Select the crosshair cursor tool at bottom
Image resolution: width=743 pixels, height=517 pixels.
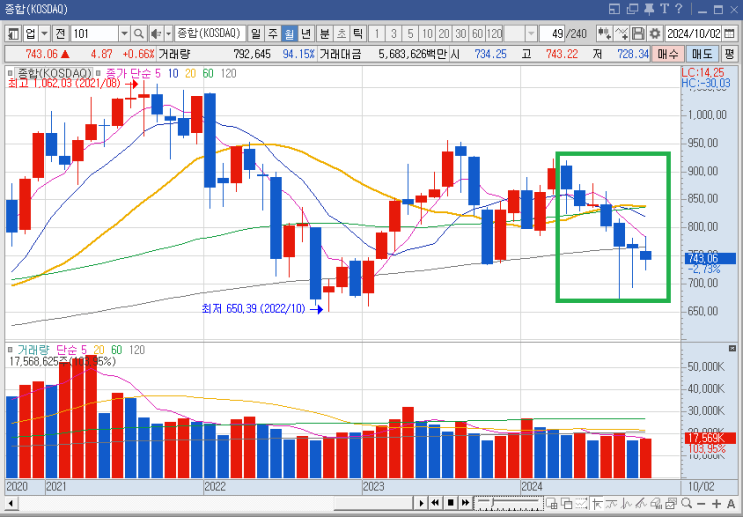click(597, 503)
